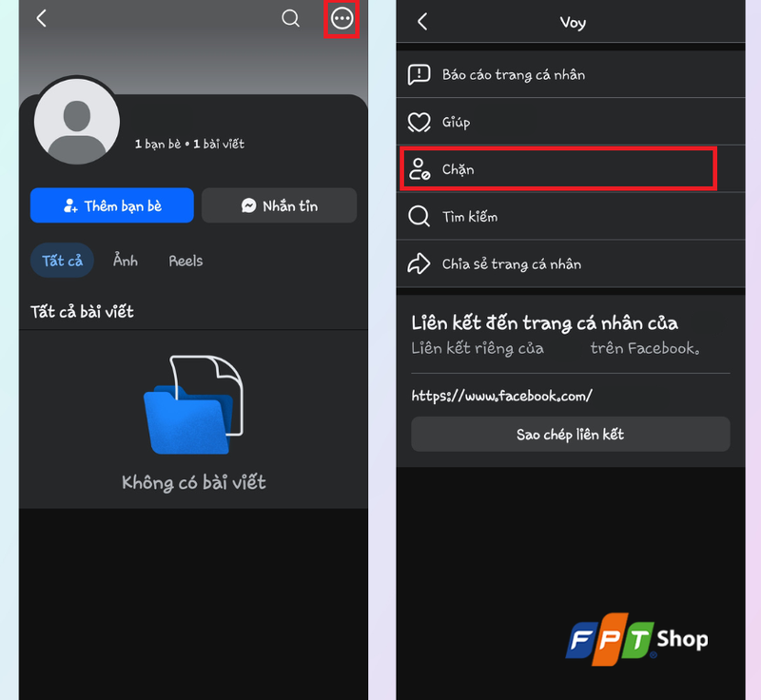761x700 pixels.
Task: Switch to the Ảnh tab
Action: [126, 261]
